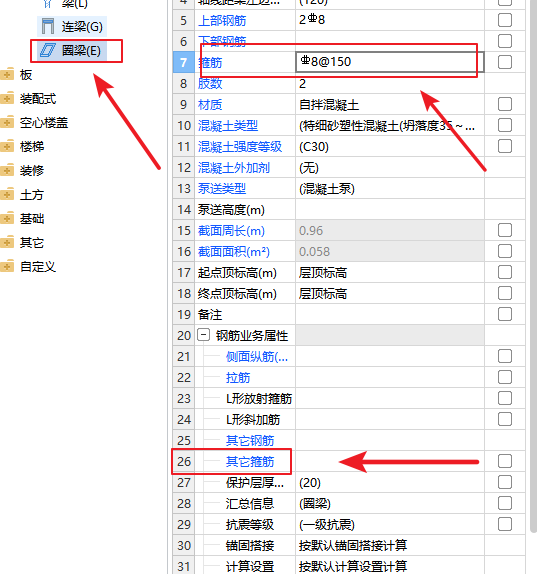The width and height of the screenshot is (537, 574).
Task: Select the 材质 value 自拌混凝土
Action: [389, 105]
